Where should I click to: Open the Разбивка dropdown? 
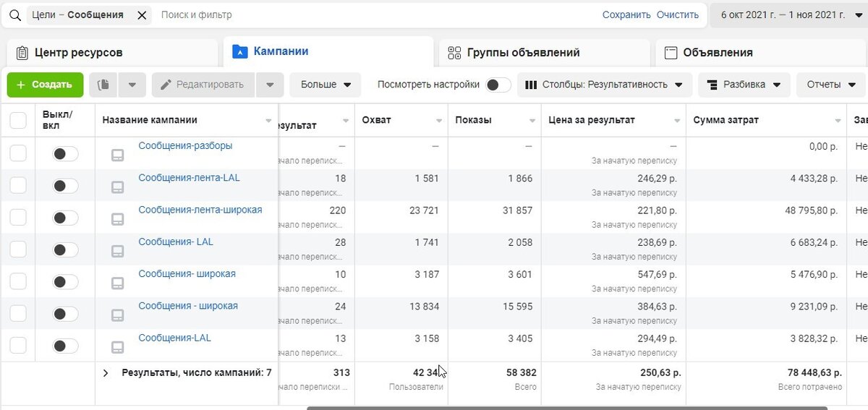click(x=744, y=85)
